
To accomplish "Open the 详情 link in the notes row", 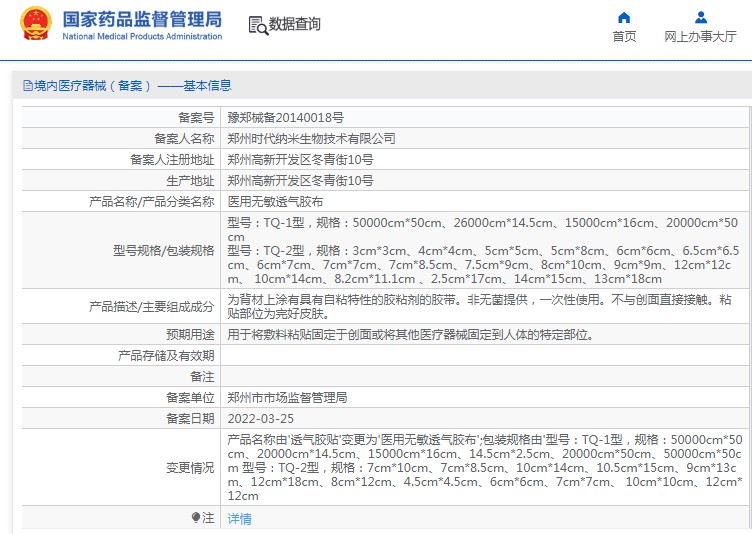I will 239,518.
